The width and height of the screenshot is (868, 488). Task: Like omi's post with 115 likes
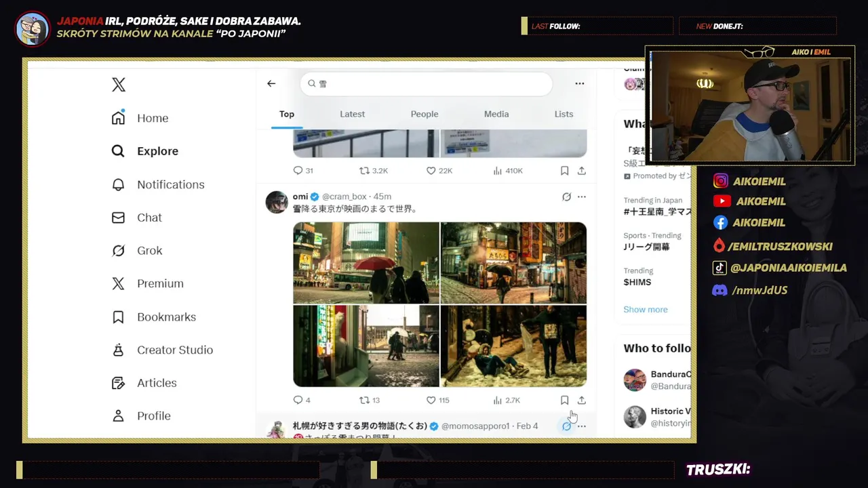tap(437, 400)
